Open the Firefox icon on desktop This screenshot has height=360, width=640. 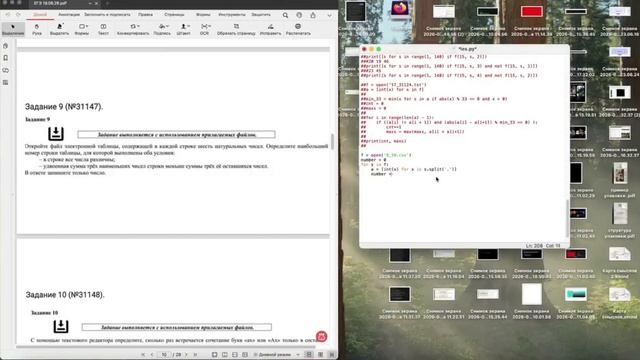[x=400, y=9]
